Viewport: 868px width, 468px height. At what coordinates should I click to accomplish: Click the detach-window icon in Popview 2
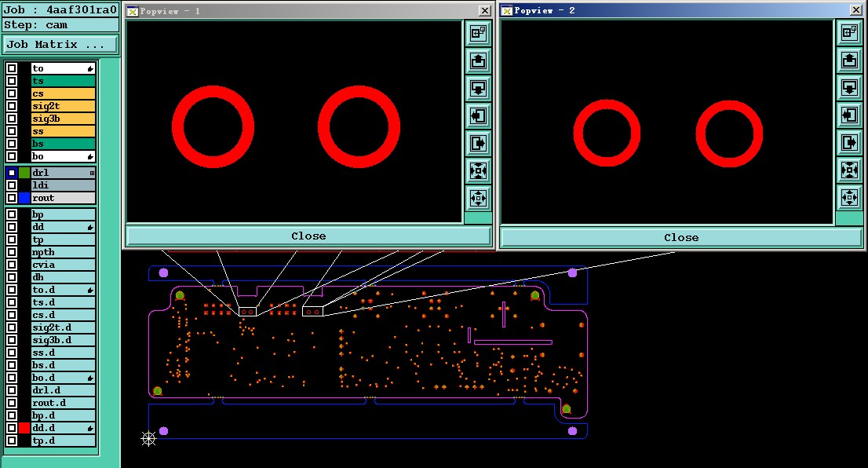click(849, 32)
